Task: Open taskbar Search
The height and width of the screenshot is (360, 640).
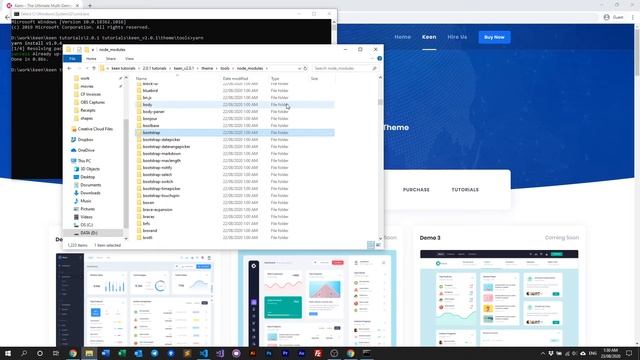Action: 24,353
